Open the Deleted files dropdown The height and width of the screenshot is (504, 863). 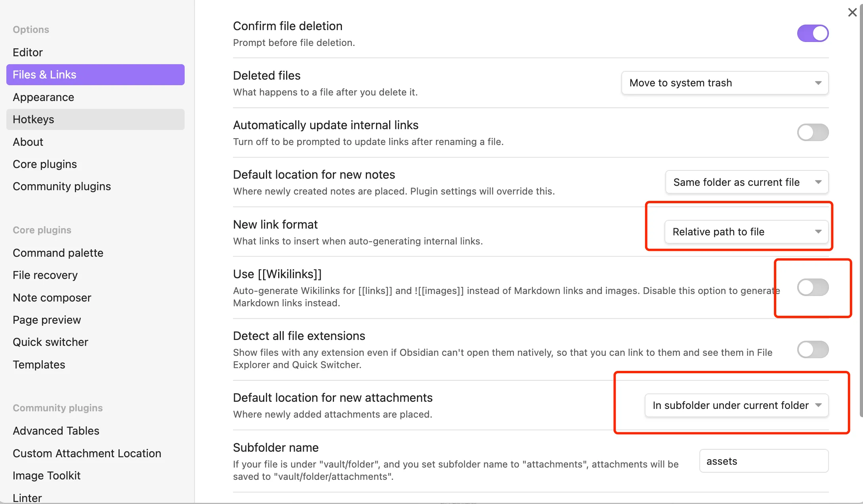[725, 83]
